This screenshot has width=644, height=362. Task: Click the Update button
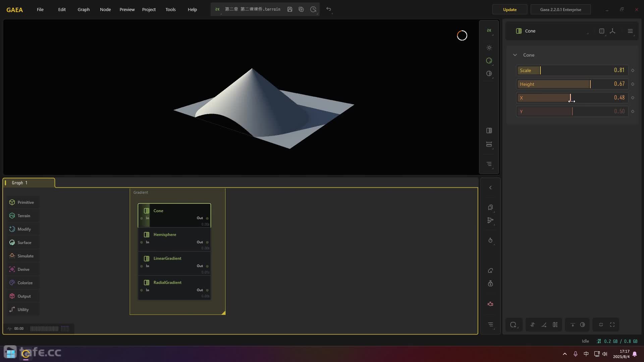509,9
